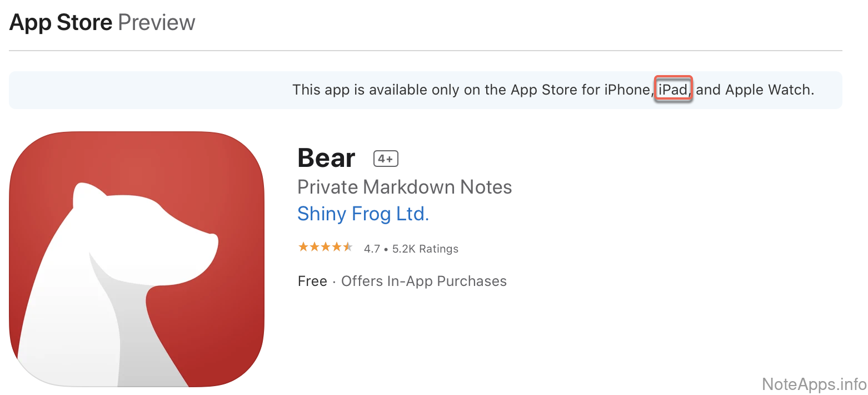Open the Shiny Frog Ltd. developer link

363,214
